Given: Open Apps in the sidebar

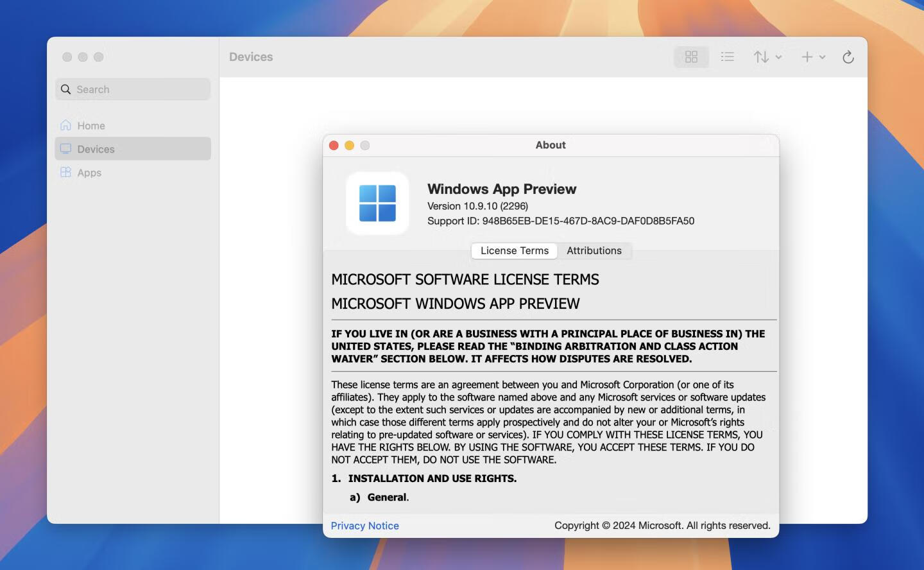Looking at the screenshot, I should pos(133,173).
